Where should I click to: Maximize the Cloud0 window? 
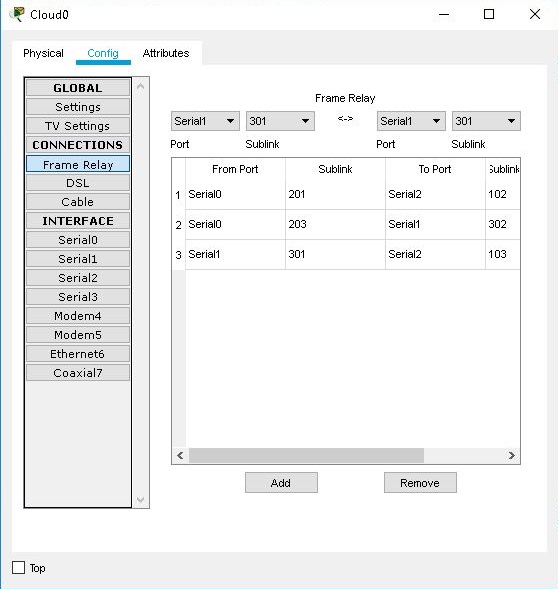488,14
